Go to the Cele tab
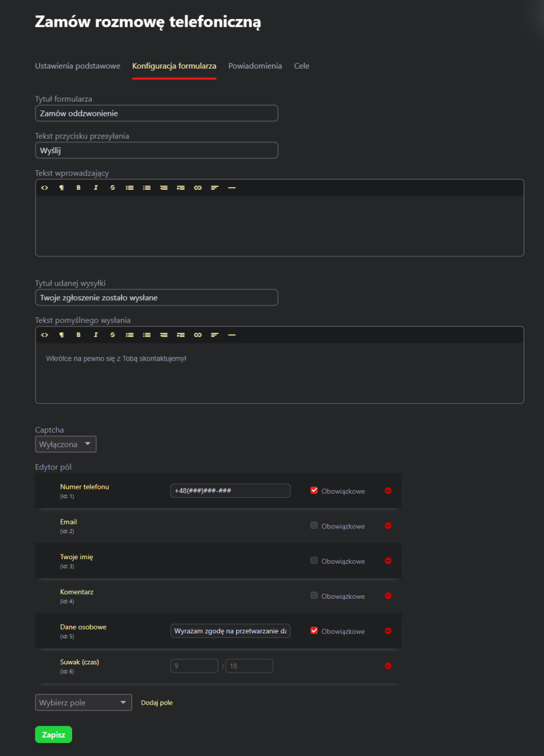Image resolution: width=544 pixels, height=756 pixels. point(302,66)
